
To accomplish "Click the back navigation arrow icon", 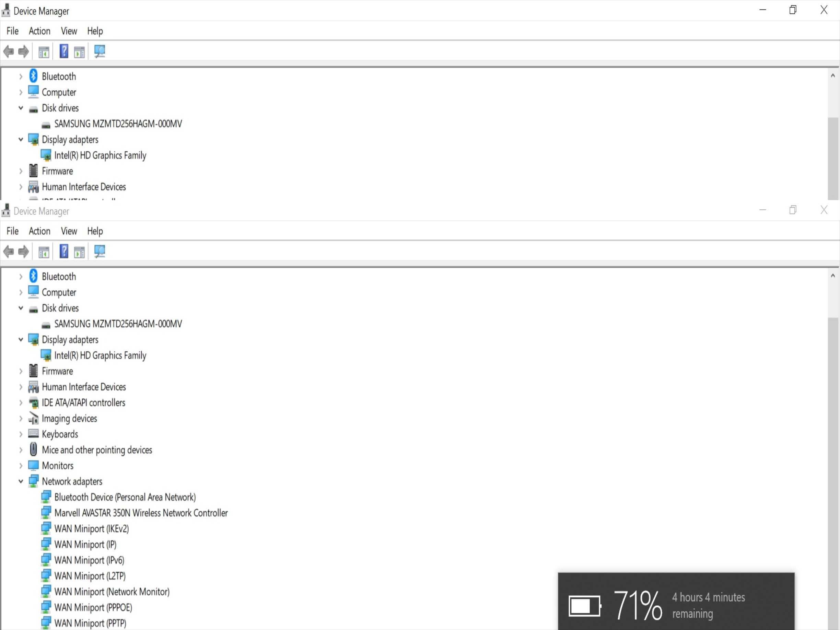I will [x=9, y=51].
